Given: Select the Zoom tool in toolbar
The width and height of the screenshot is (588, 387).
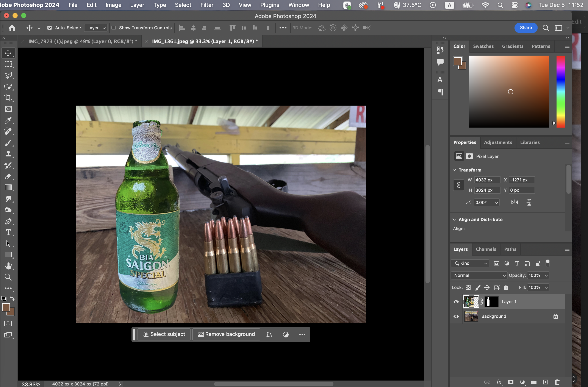Looking at the screenshot, I should coord(8,277).
